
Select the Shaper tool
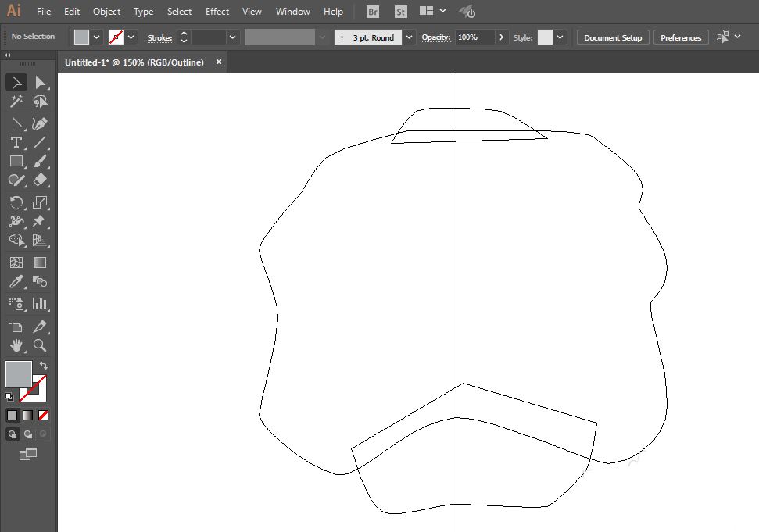pos(16,180)
